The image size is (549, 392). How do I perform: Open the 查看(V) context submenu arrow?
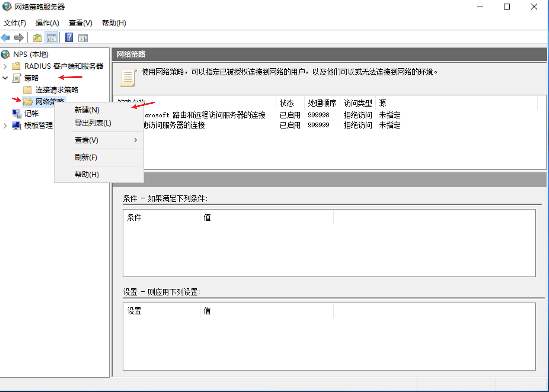point(136,140)
